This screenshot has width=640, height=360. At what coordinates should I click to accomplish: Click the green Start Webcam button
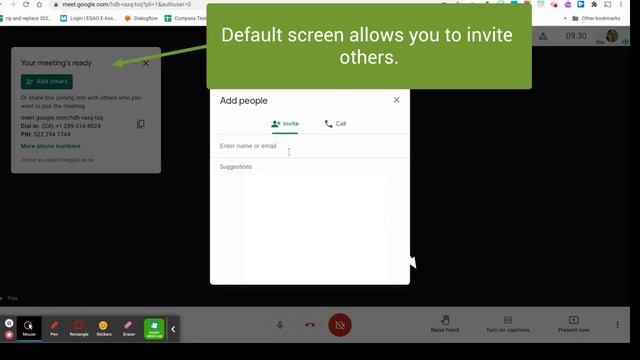pyautogui.click(x=154, y=329)
